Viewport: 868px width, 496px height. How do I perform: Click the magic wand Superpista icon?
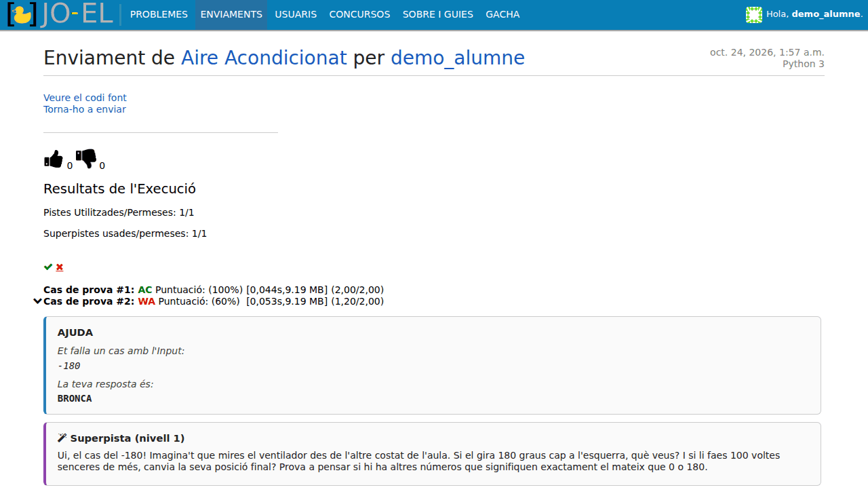(62, 438)
